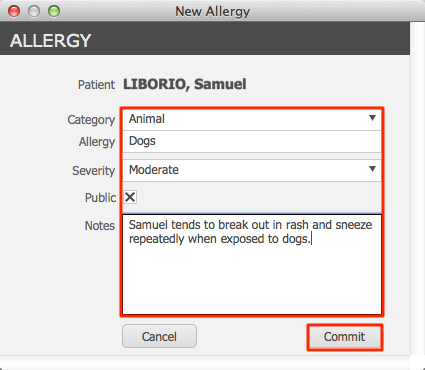Screen dimensions: 425x370
Task: Close the New Allergy window
Action: [x=14, y=11]
